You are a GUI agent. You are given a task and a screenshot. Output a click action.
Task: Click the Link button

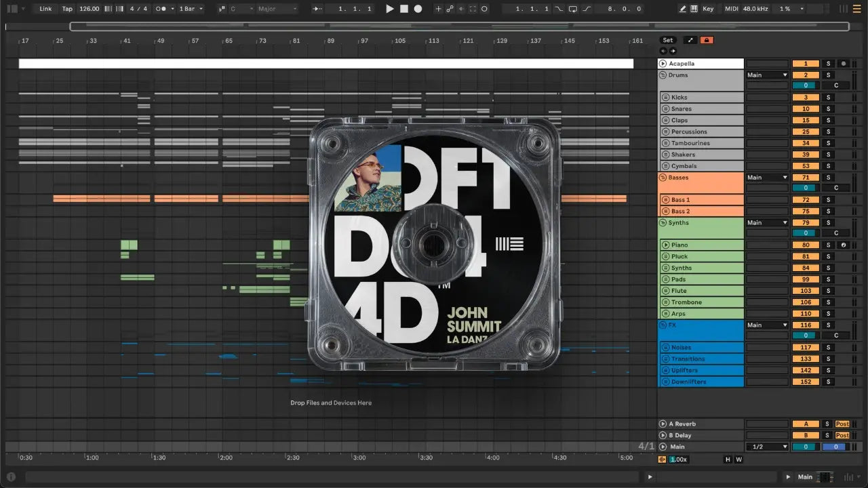(45, 9)
